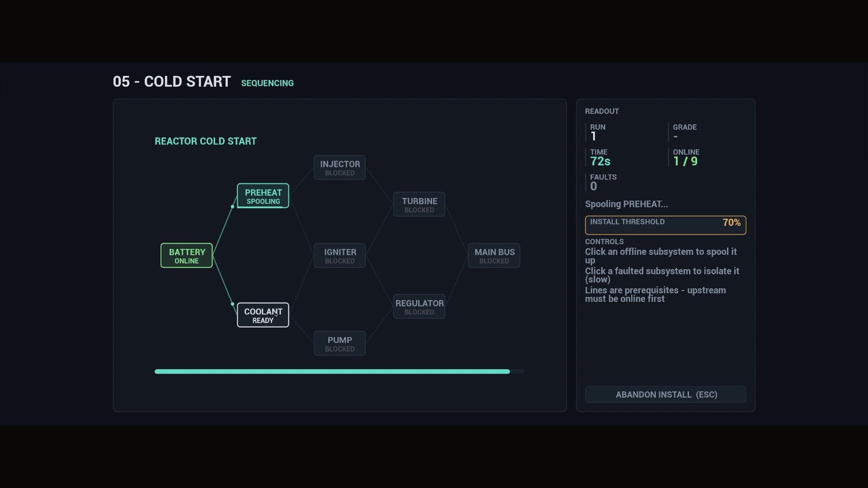Click the blocked MAIN BUS node
This screenshot has width=868, height=488.
pyautogui.click(x=494, y=256)
